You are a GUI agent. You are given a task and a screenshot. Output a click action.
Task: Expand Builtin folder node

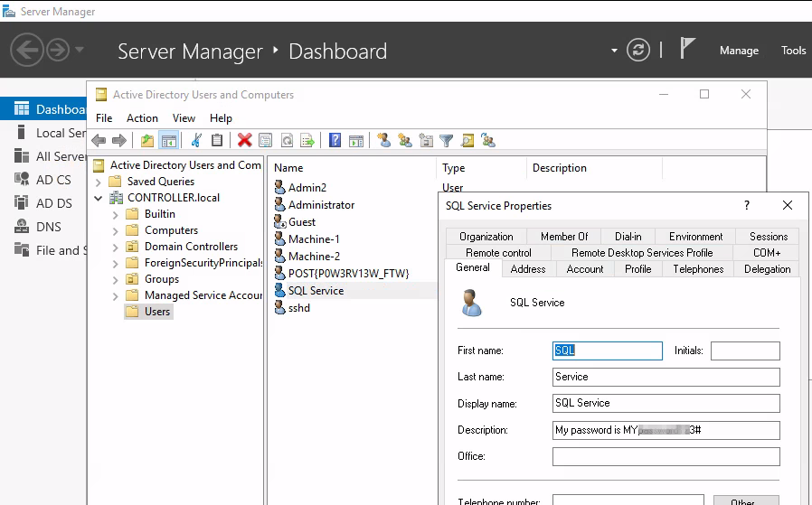(x=116, y=215)
